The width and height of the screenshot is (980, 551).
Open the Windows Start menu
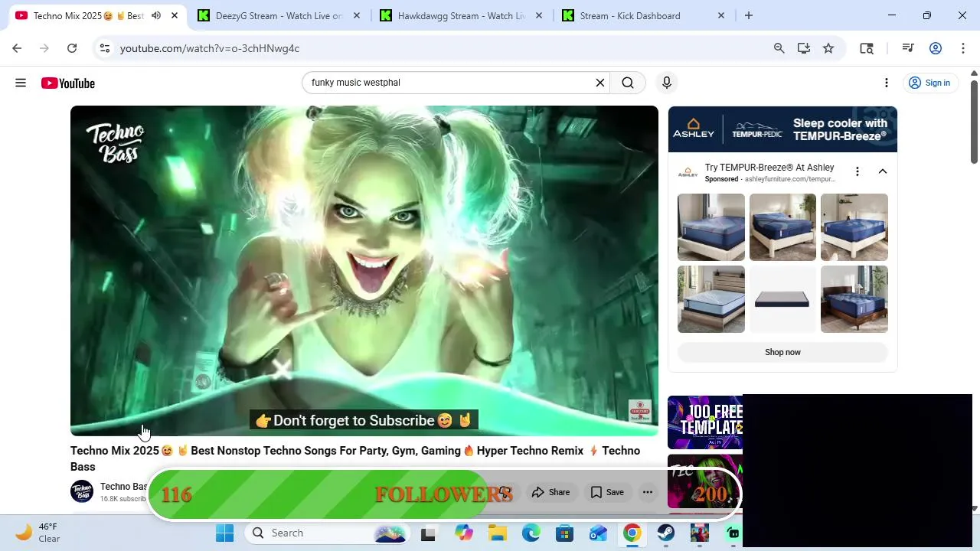tap(224, 533)
